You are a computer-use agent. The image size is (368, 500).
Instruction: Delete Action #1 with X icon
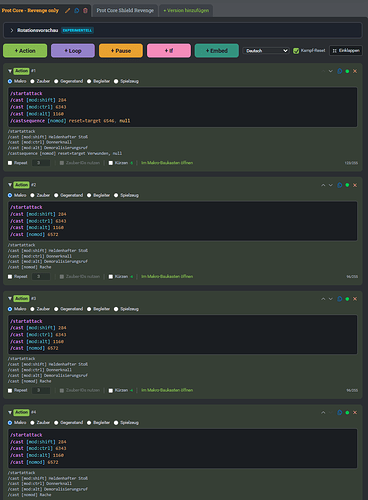[x=355, y=71]
